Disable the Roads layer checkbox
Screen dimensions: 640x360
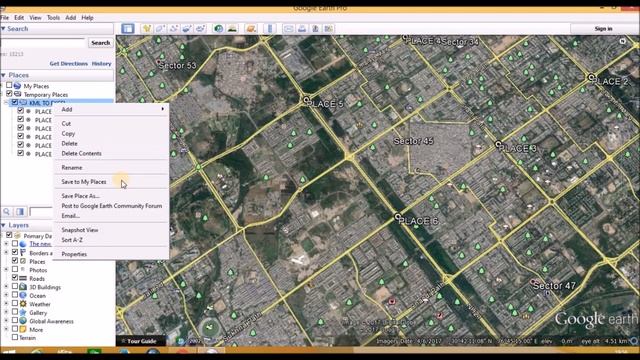click(x=15, y=278)
